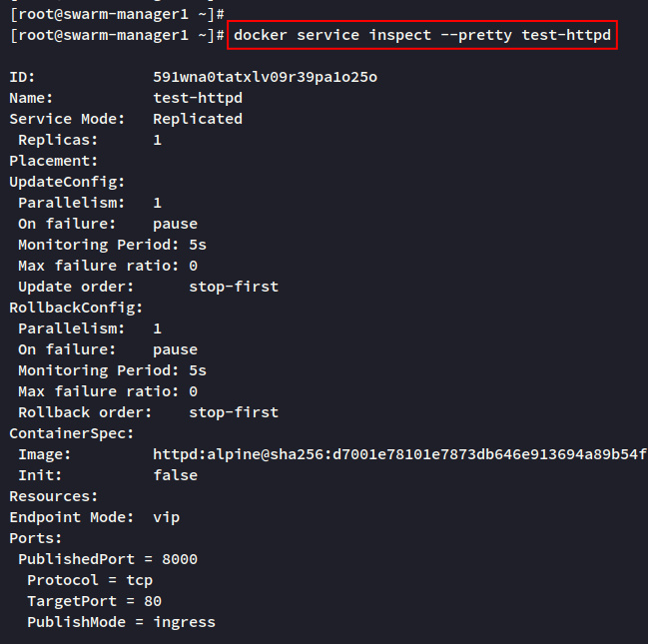Click the Name value test-httpd
Viewport: 648px width, 644px height.
click(198, 98)
